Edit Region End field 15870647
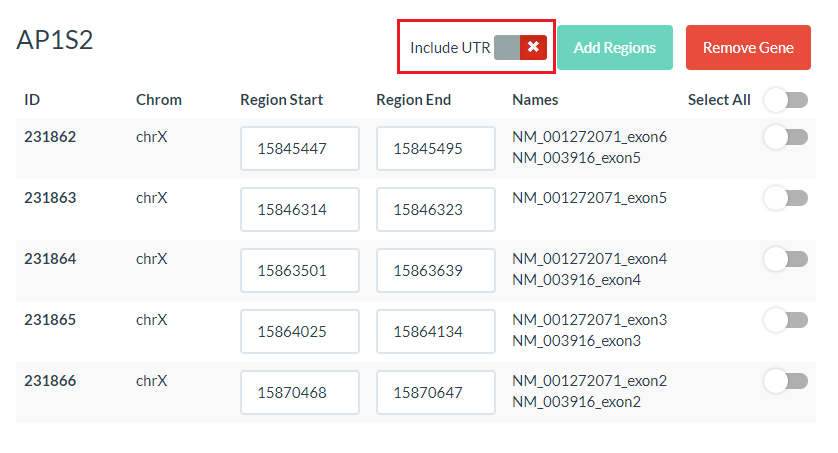This screenshot has width=838, height=453. click(436, 392)
